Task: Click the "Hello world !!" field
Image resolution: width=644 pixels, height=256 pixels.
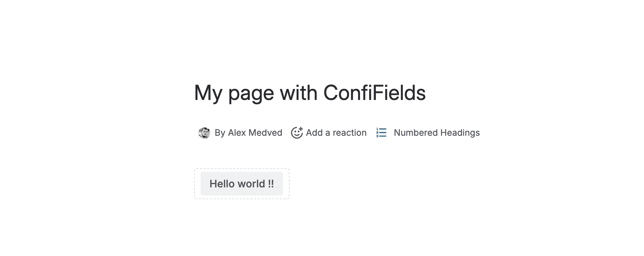Action: click(242, 184)
